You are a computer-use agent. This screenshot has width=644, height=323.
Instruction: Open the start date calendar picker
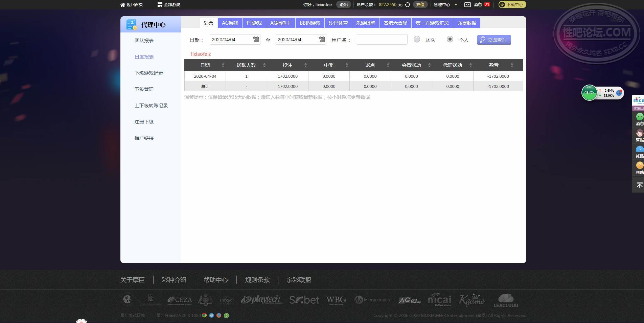click(256, 40)
